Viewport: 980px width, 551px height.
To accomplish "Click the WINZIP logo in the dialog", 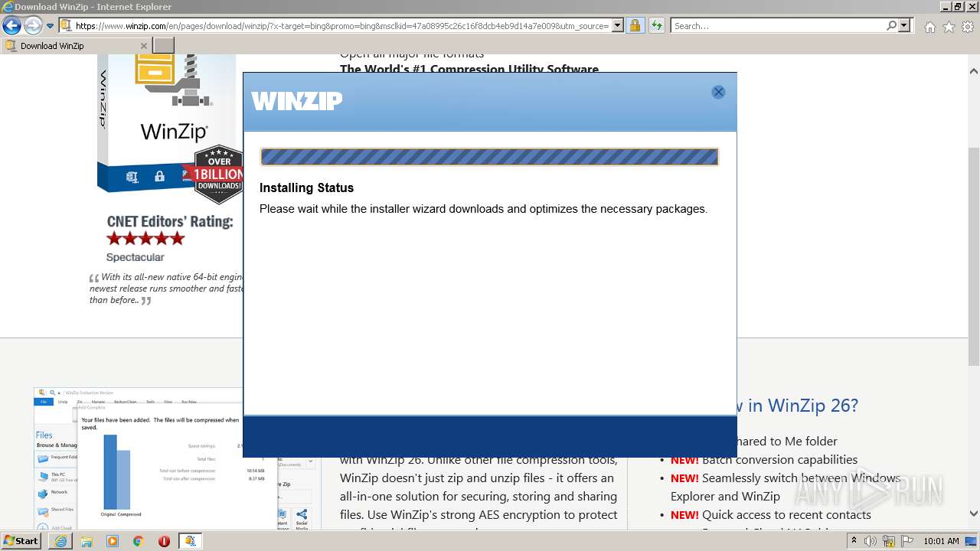I will (x=296, y=100).
